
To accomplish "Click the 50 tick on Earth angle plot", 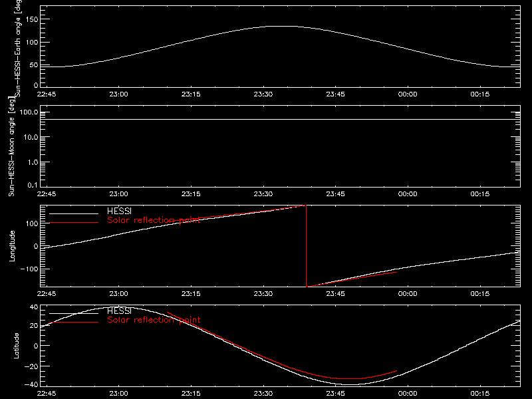I will click(x=34, y=65).
